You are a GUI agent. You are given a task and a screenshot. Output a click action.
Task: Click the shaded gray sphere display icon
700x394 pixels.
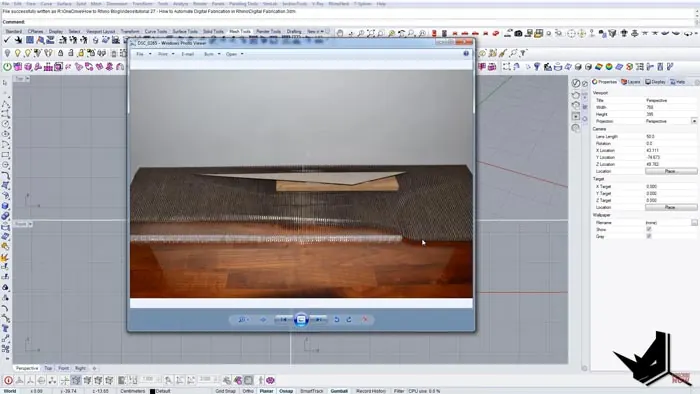point(578,67)
